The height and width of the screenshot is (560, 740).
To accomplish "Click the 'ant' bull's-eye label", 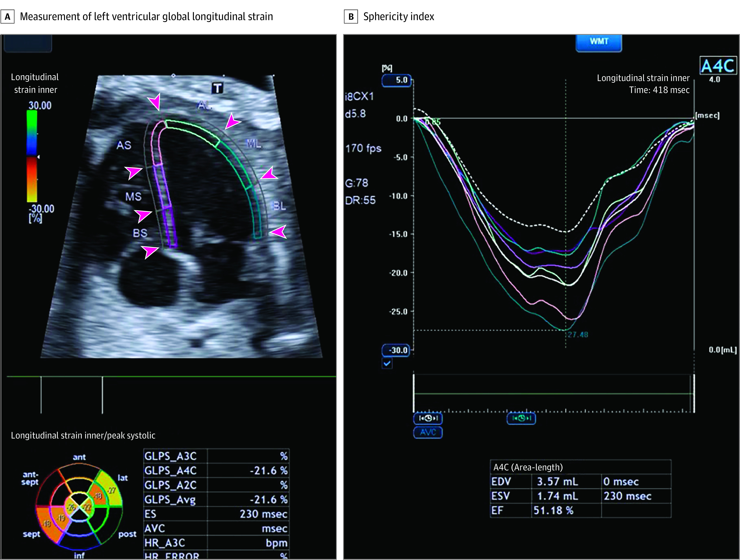I will pyautogui.click(x=79, y=457).
